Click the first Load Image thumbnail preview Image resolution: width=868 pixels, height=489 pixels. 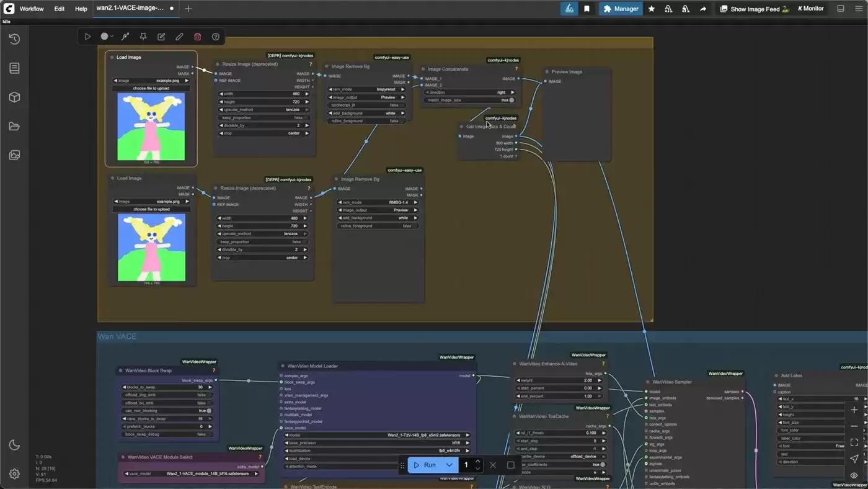(x=151, y=127)
